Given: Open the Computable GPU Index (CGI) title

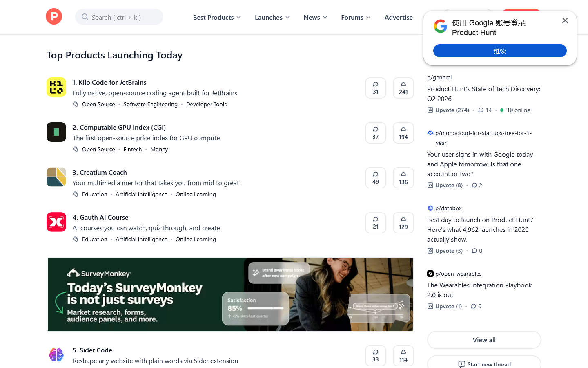Looking at the screenshot, I should coord(119,127).
